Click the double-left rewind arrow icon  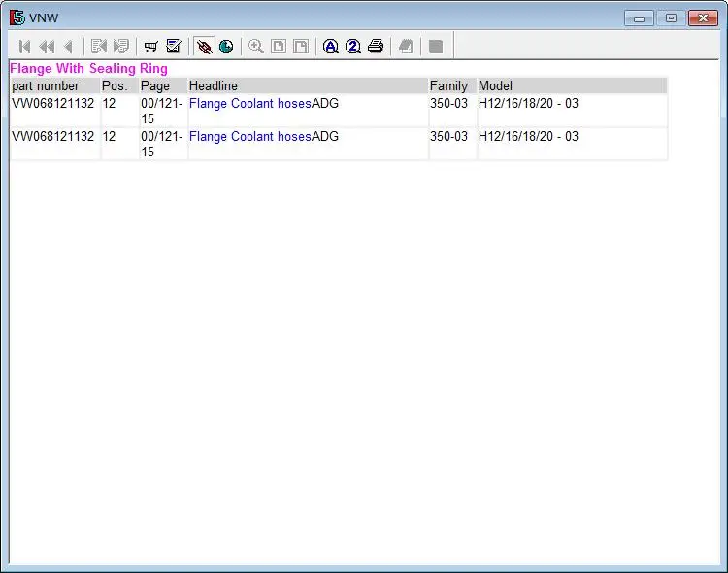(x=47, y=47)
